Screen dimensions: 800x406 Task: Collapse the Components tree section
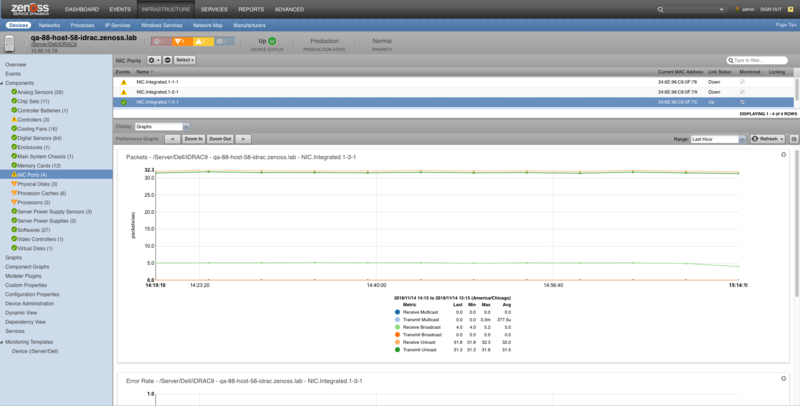pos(2,83)
